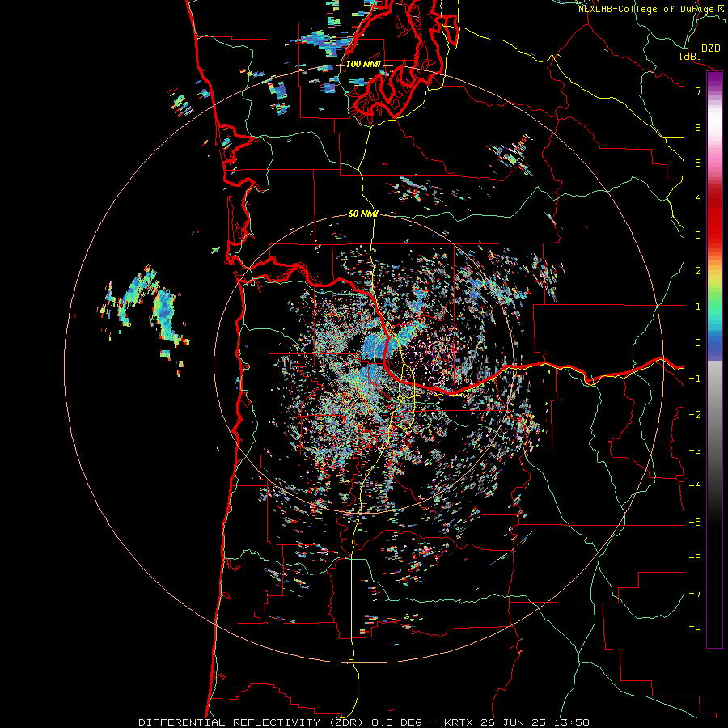Click the -7 scale value
Viewport: 728px width, 728px height.
tap(695, 594)
